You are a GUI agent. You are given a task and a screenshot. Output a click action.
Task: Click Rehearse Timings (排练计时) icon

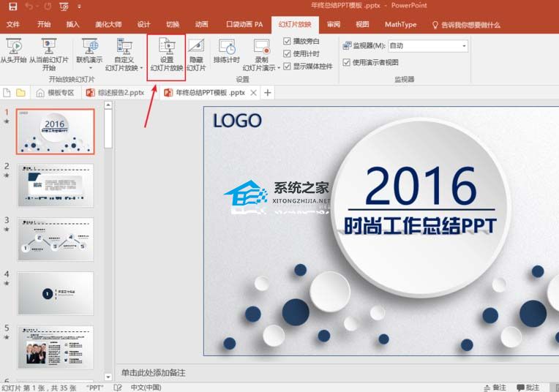pyautogui.click(x=227, y=51)
